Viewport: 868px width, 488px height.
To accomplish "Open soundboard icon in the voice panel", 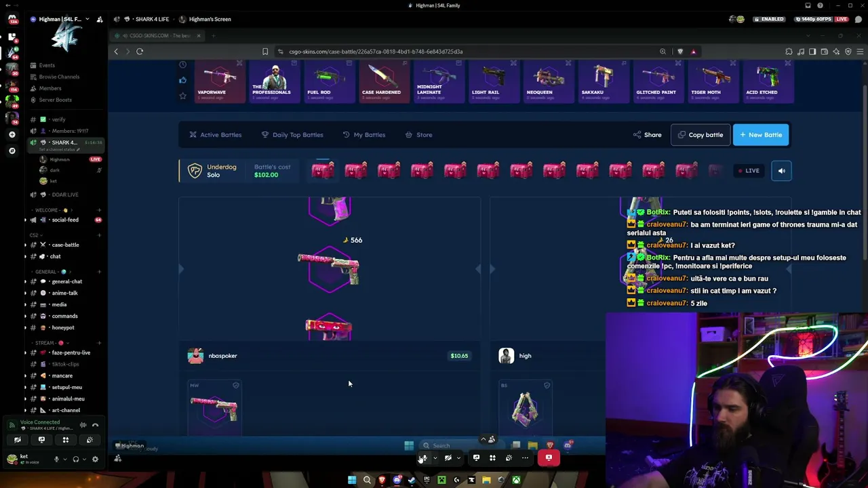I will [90, 440].
